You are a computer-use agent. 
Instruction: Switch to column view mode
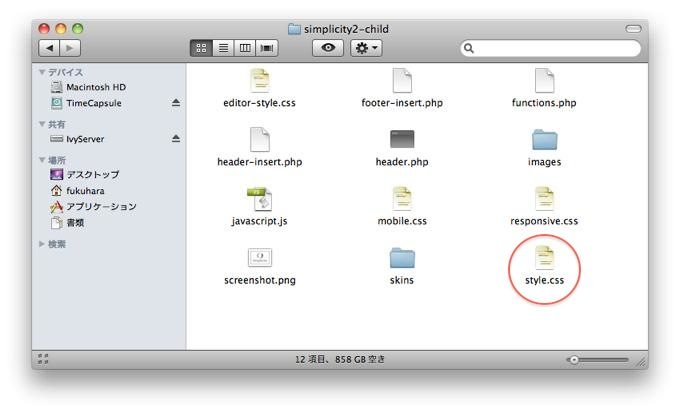(x=245, y=47)
